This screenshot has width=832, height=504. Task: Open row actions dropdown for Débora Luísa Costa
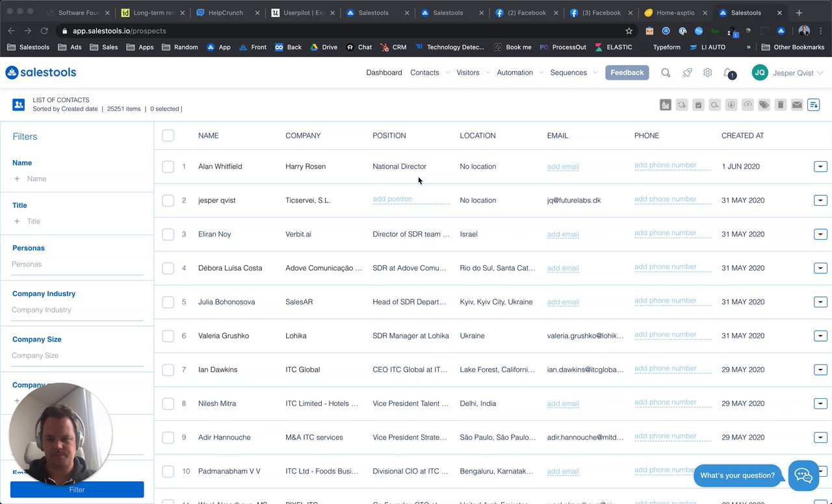point(820,268)
